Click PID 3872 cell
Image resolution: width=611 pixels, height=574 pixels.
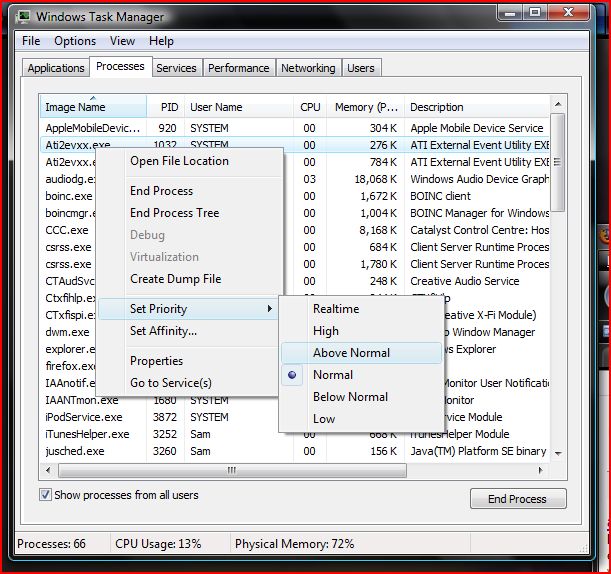click(165, 417)
